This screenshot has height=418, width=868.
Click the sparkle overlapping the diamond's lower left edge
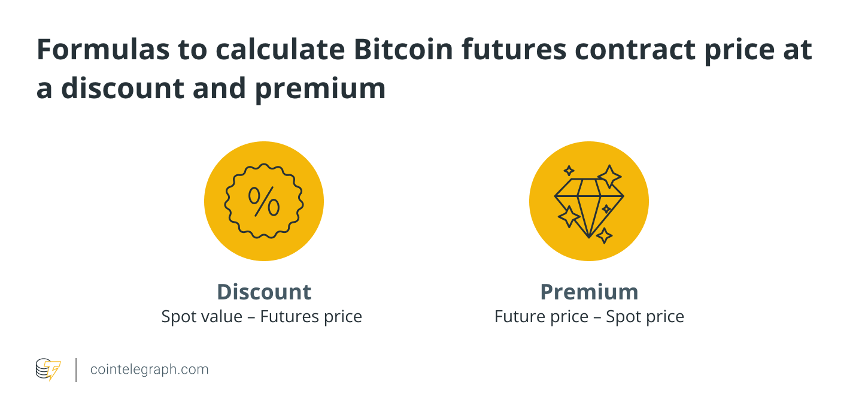tap(569, 216)
